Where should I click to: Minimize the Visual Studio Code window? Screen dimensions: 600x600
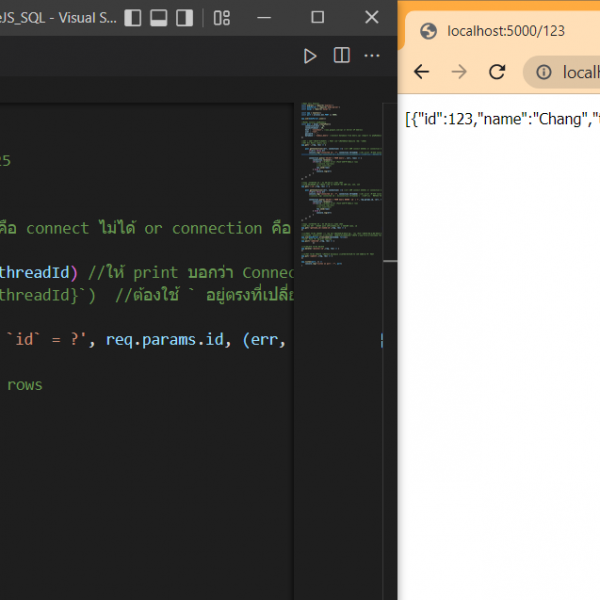pyautogui.click(x=271, y=18)
